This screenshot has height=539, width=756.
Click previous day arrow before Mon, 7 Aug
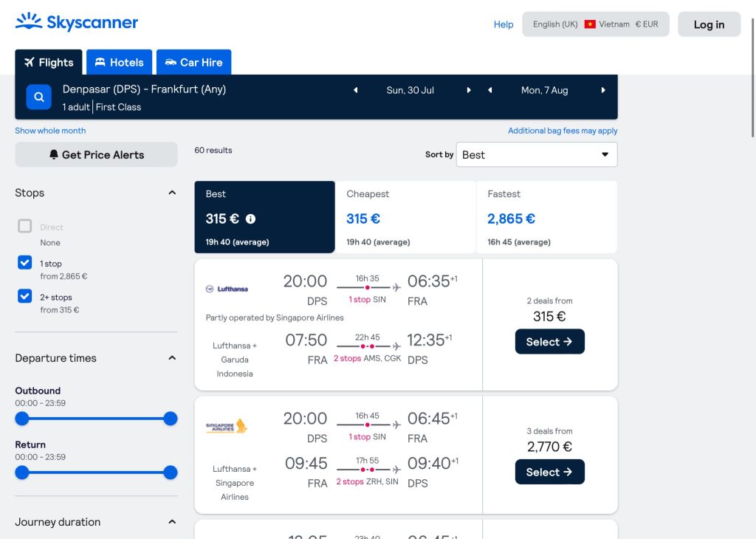(x=490, y=90)
